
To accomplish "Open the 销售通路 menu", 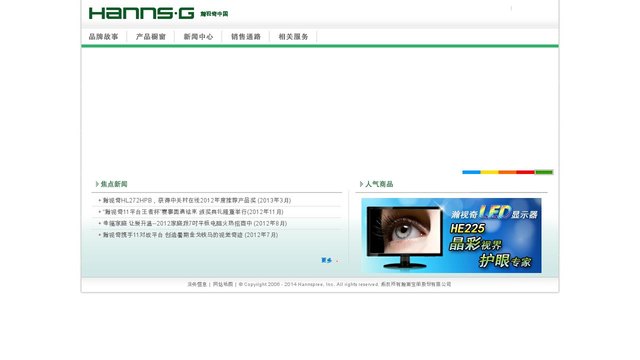I will click(246, 37).
